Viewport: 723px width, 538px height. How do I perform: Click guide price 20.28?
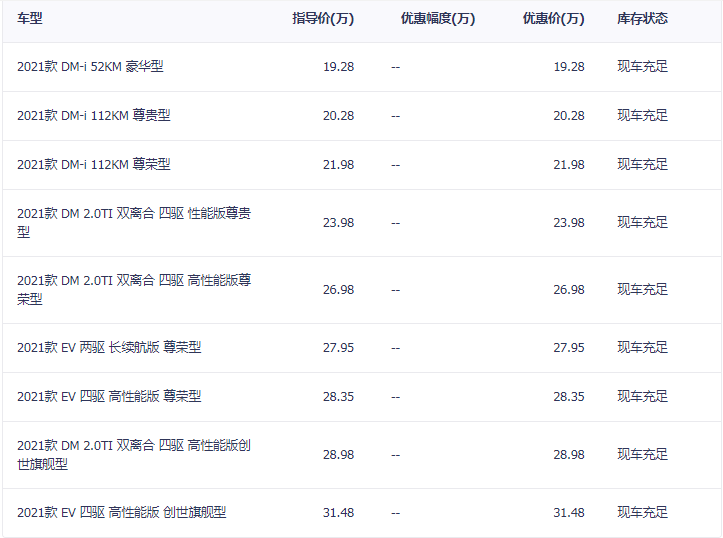click(x=338, y=116)
